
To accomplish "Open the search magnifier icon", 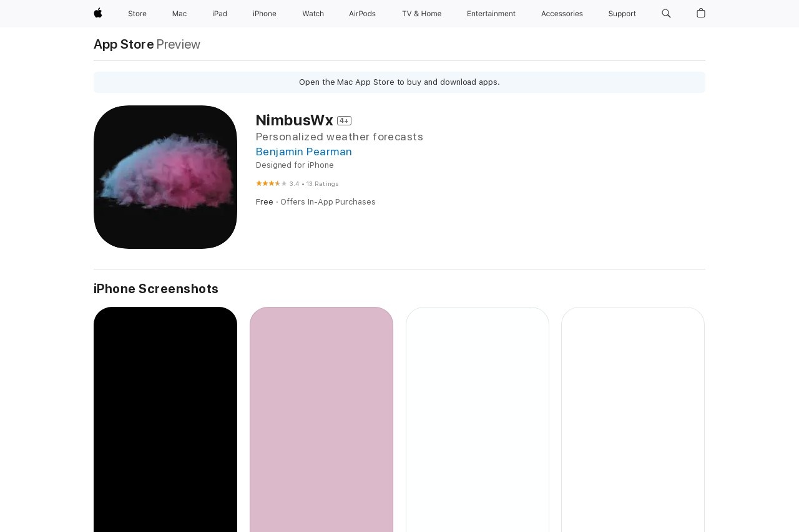I will click(666, 13).
